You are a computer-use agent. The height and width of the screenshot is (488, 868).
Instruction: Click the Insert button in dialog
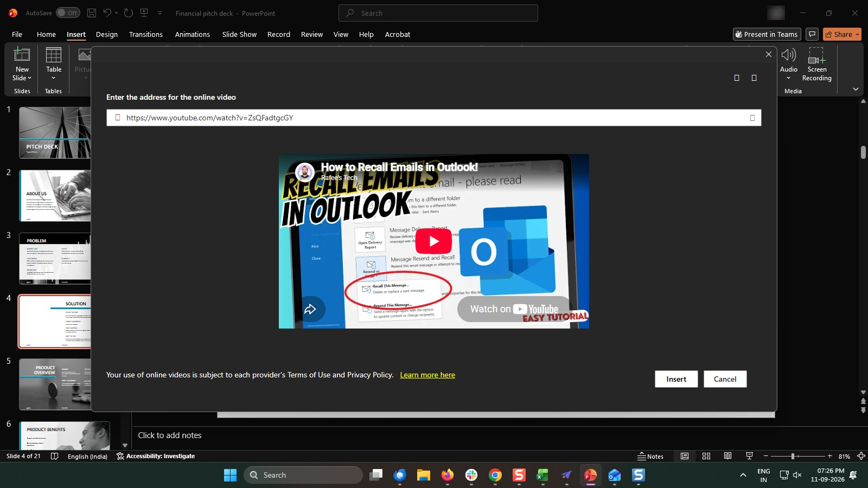point(676,379)
